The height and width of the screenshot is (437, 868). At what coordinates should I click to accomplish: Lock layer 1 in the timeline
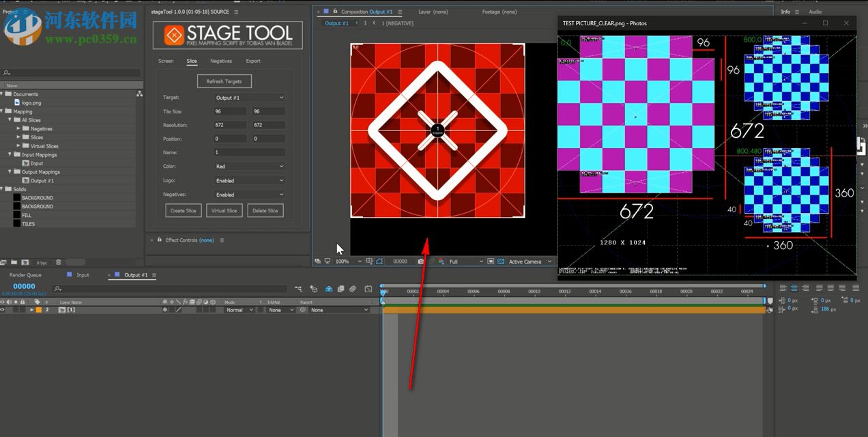[23, 310]
